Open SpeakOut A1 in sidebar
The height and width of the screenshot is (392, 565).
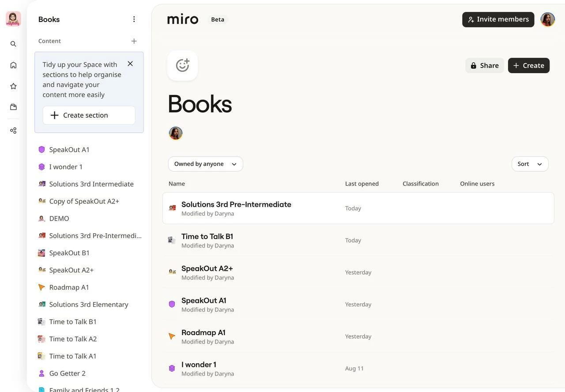tap(89, 149)
